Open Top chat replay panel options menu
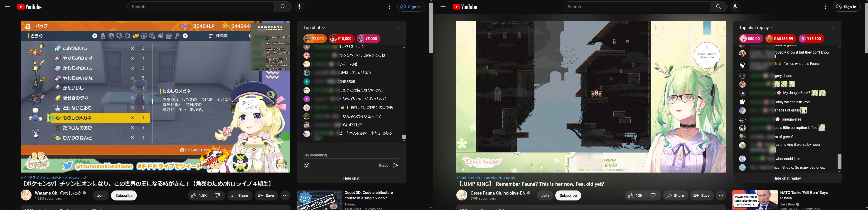 (x=834, y=28)
